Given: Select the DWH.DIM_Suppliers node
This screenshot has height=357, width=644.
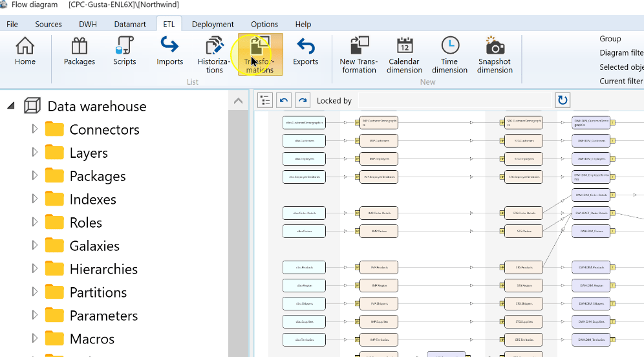Looking at the screenshot, I should click(x=591, y=321).
